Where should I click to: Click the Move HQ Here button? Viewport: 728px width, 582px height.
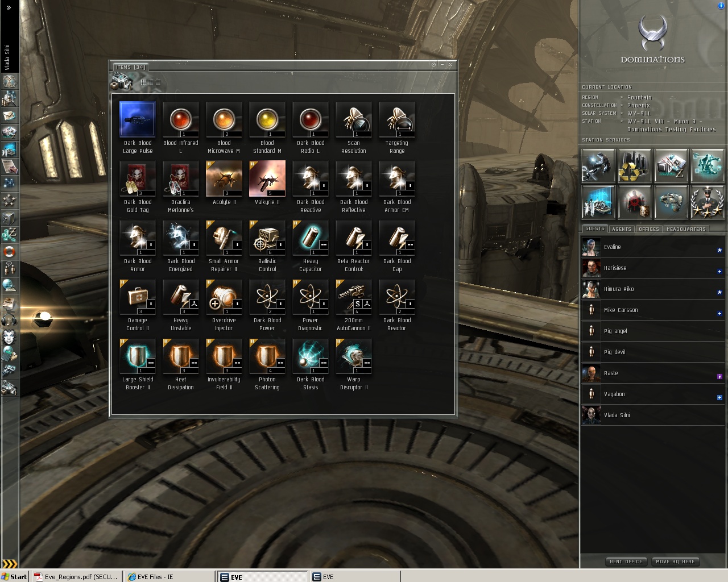[x=675, y=562]
